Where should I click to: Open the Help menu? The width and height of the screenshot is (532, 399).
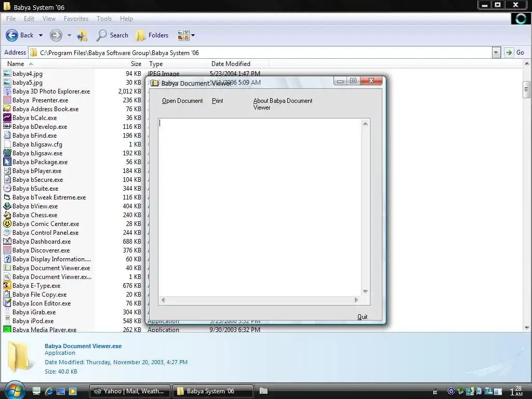pyautogui.click(x=126, y=19)
